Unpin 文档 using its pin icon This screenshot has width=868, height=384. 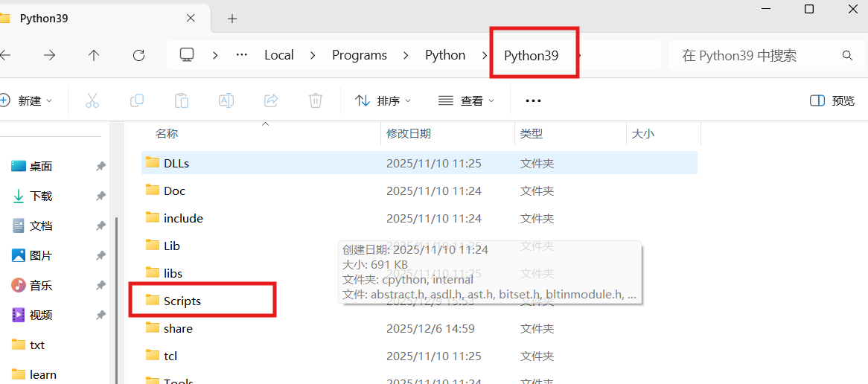(x=100, y=225)
